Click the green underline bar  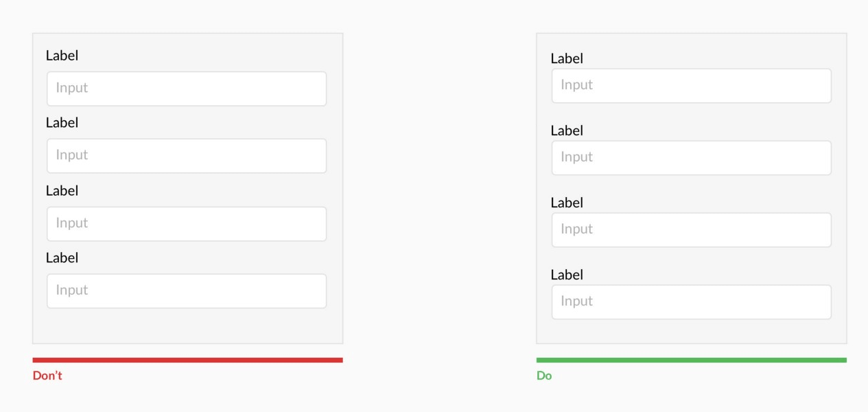(691, 358)
